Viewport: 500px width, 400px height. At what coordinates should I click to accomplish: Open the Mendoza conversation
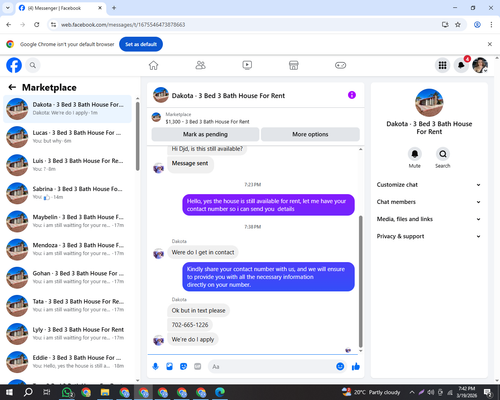point(67,249)
